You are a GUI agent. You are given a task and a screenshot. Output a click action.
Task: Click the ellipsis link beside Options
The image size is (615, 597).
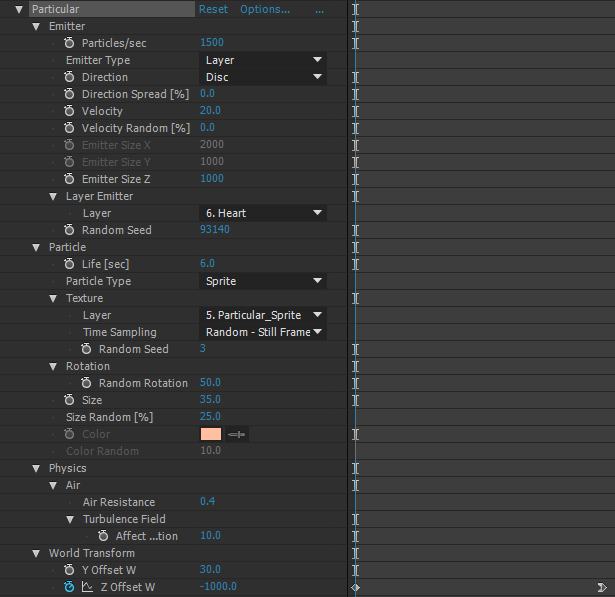[320, 10]
